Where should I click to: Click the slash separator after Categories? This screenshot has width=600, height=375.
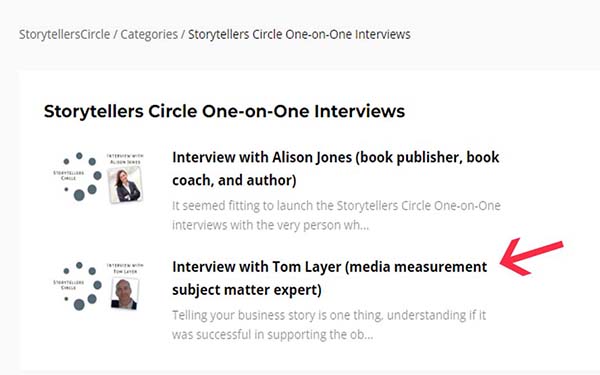pyautogui.click(x=183, y=34)
